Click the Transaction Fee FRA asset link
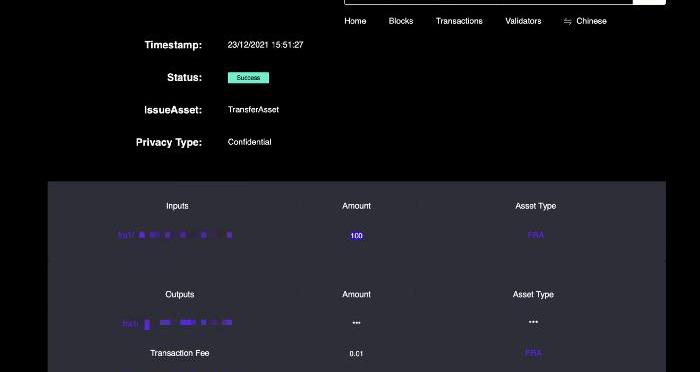 533,353
